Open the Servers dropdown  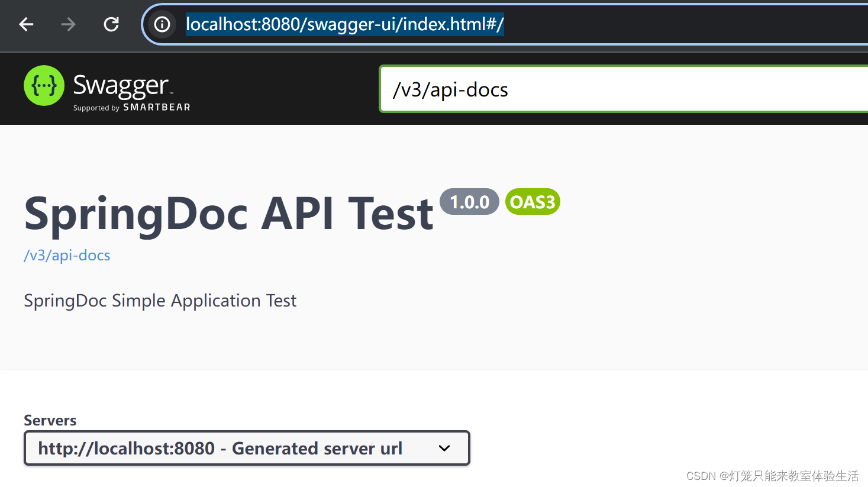(247, 448)
